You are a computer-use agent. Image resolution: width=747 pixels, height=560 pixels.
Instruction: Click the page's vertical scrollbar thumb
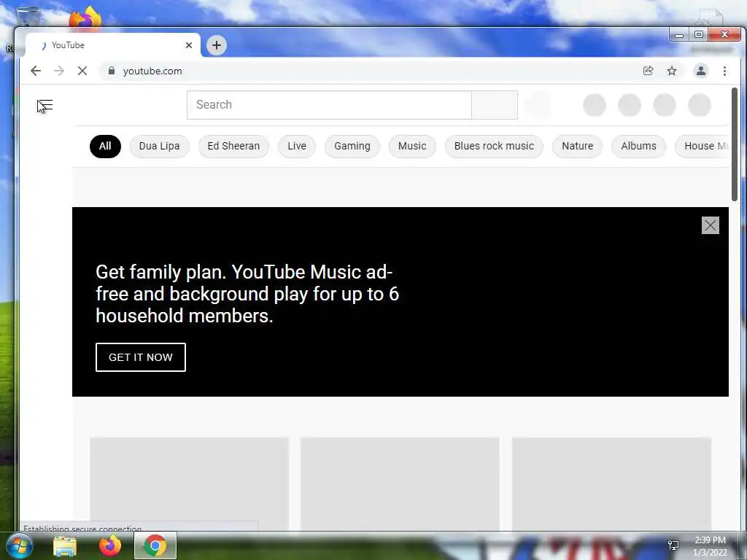click(x=734, y=144)
